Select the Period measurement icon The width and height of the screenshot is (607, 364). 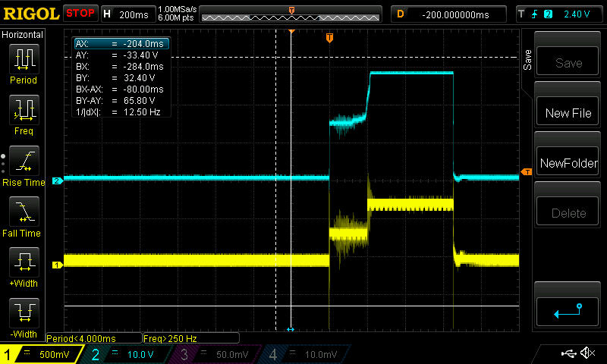tap(23, 59)
